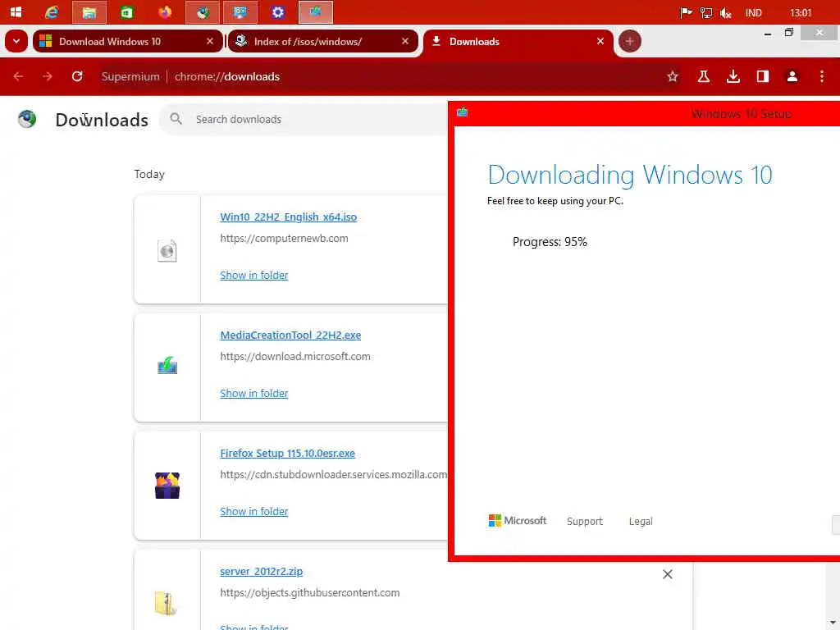
Task: Open the green Store app in taskbar
Action: point(127,11)
